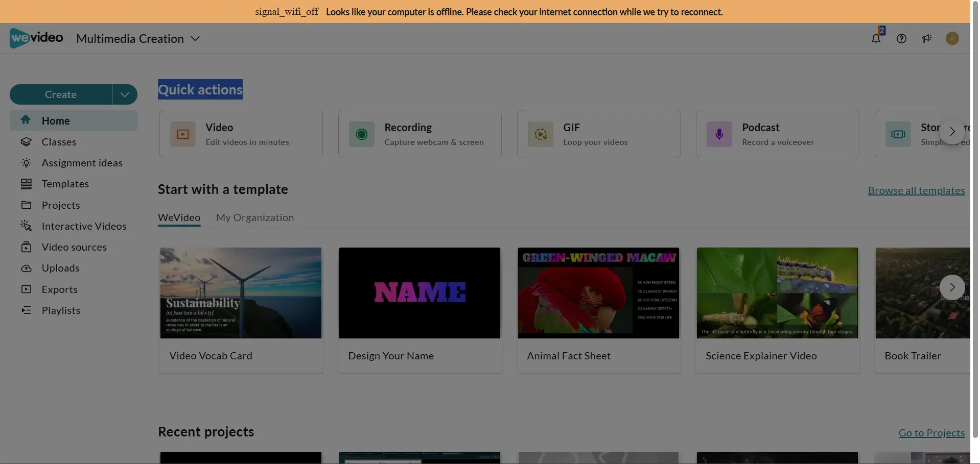Screen dimensions: 980x464
Task: Click the Storyboard quick action icon
Action: 898,134
